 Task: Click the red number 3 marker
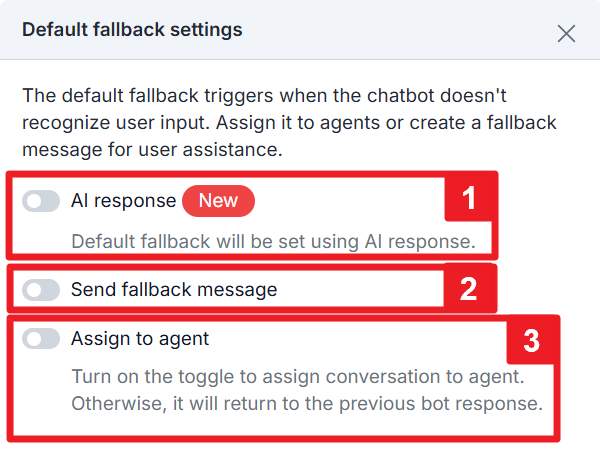531,342
